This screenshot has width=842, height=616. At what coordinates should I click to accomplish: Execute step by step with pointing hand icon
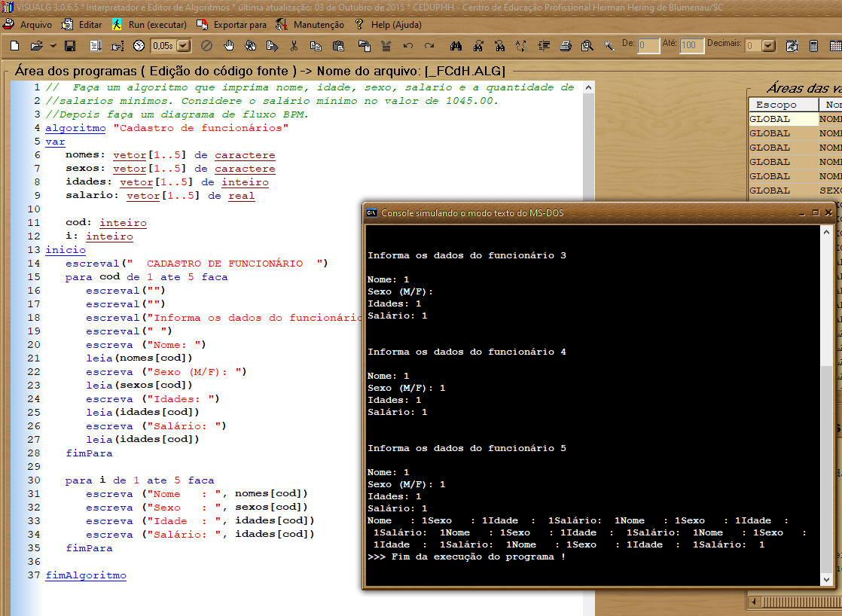(x=117, y=46)
